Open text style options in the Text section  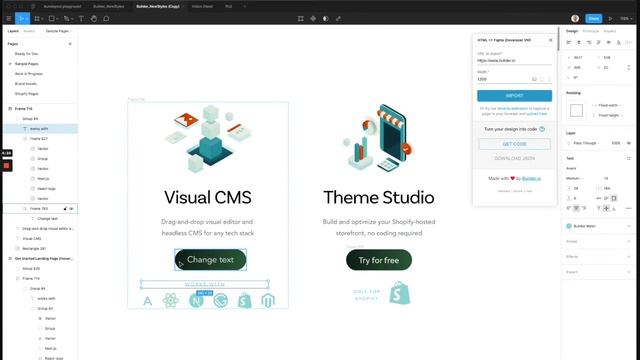point(629,158)
